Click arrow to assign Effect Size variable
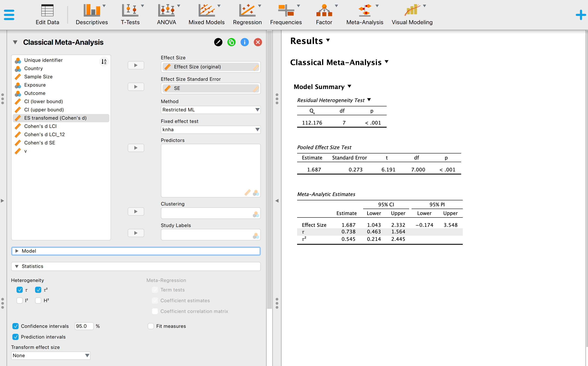The height and width of the screenshot is (366, 588). click(x=136, y=65)
